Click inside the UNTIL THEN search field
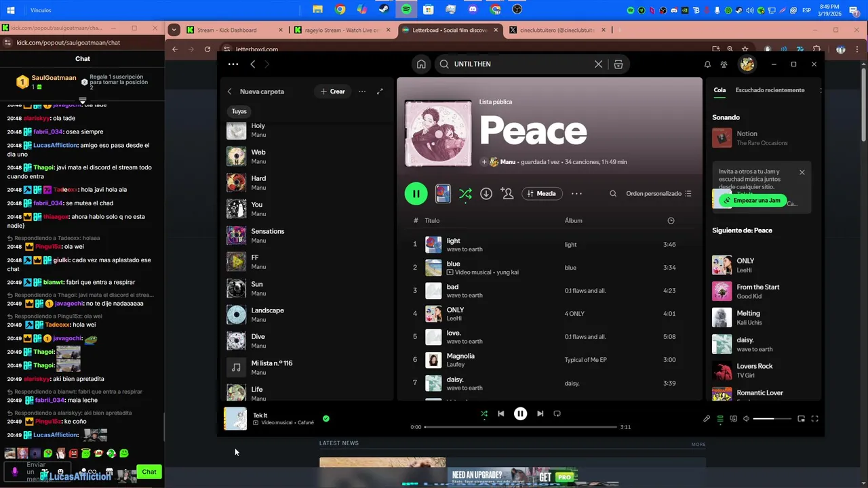Image resolution: width=868 pixels, height=488 pixels. (x=521, y=64)
